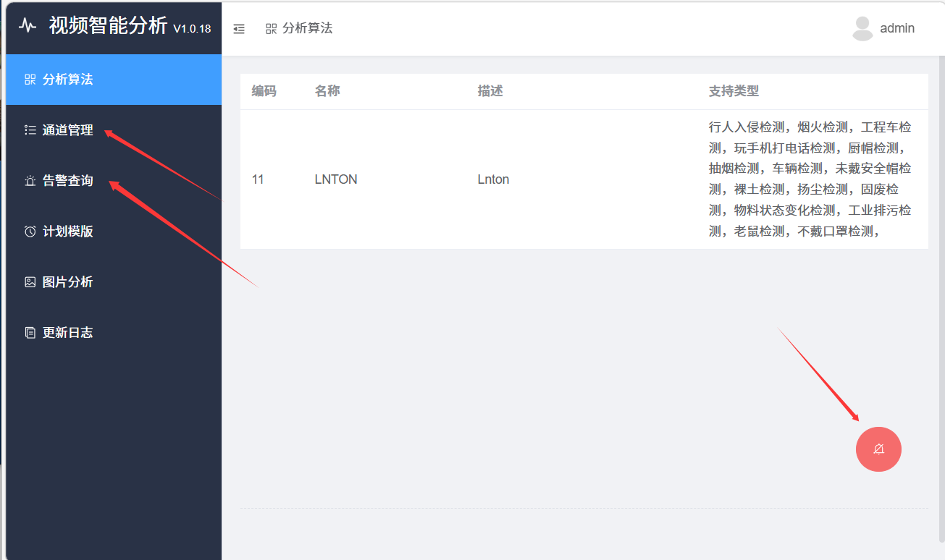Click the alarm light icon beside 告警查询

point(30,181)
